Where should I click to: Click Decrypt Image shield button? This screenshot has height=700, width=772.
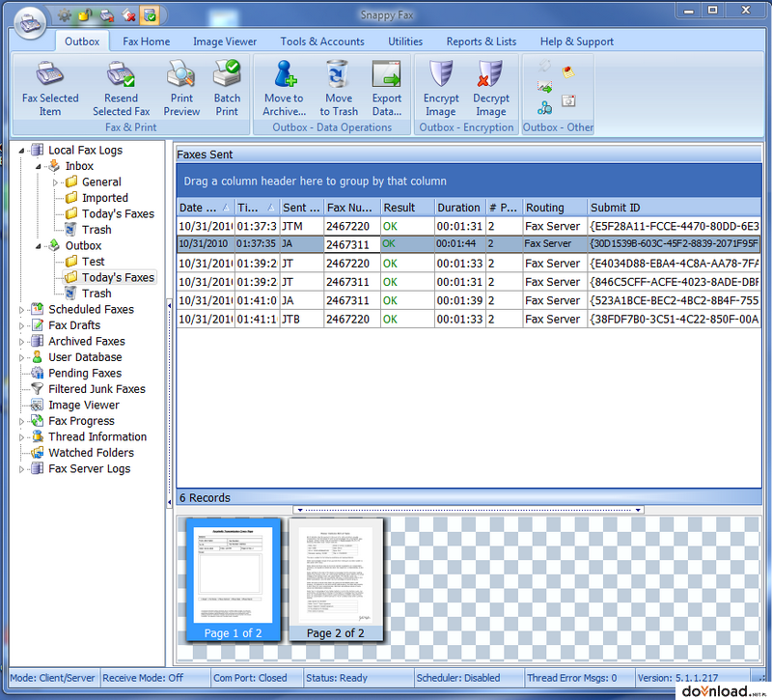click(x=491, y=88)
